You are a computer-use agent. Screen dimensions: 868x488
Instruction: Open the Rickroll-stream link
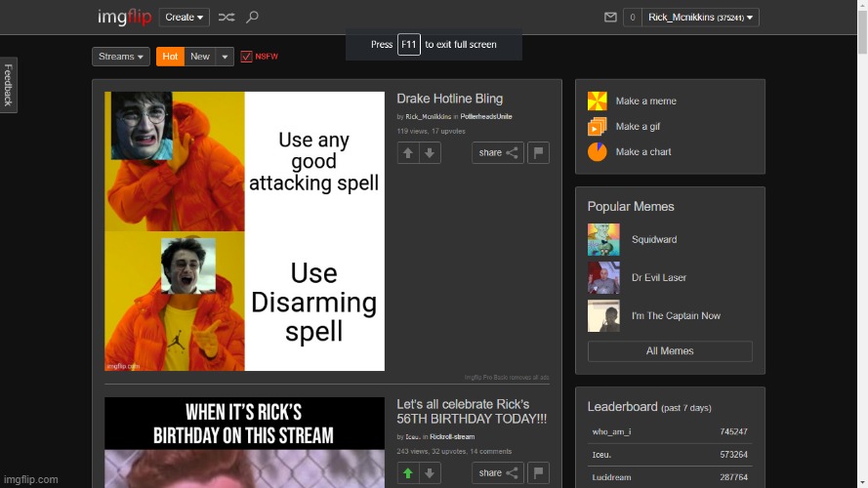point(452,437)
